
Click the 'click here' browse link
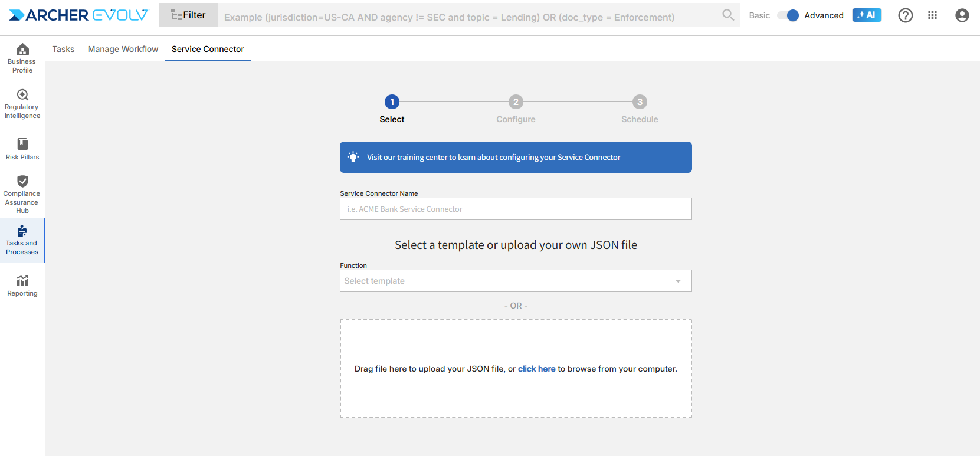point(536,369)
